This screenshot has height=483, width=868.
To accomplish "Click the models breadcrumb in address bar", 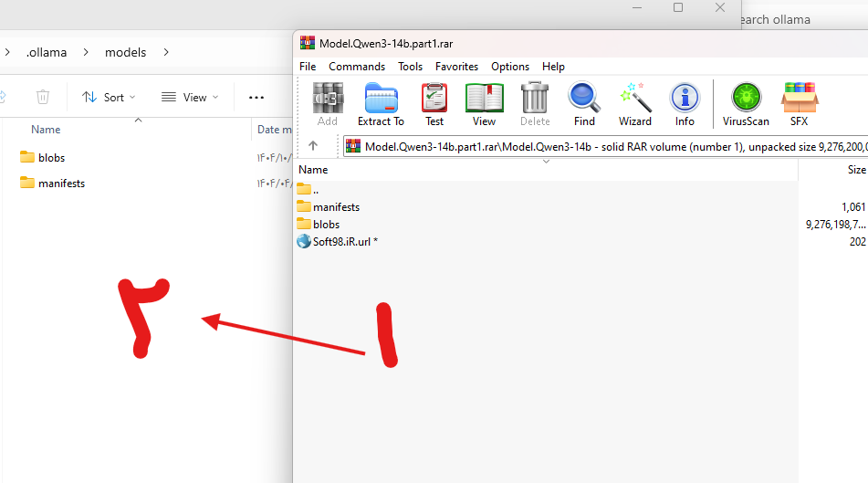I will click(125, 52).
